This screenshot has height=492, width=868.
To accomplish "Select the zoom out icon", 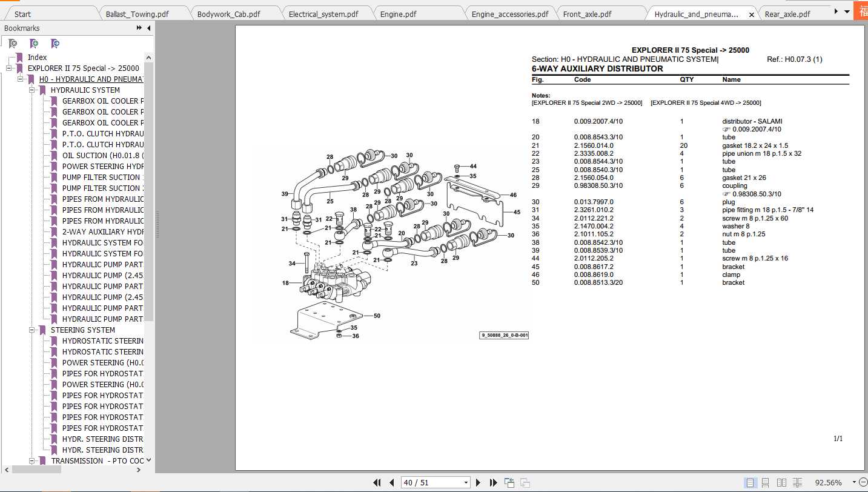I will point(865,482).
